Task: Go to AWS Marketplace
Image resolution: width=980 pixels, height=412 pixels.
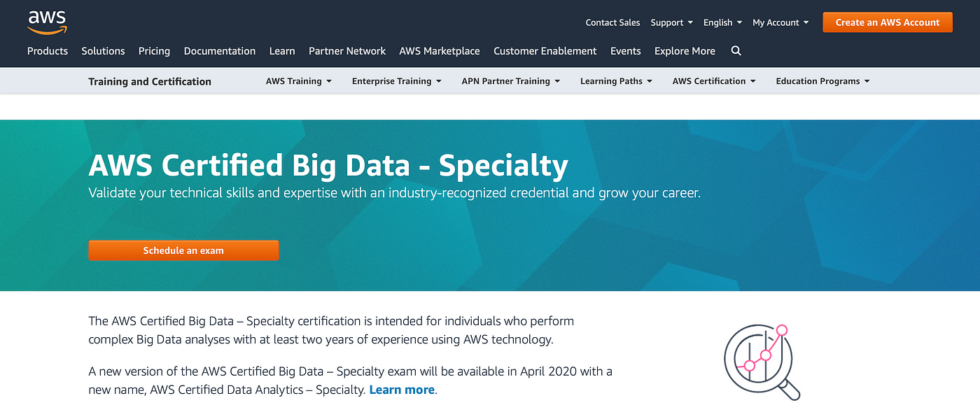Action: [440, 51]
